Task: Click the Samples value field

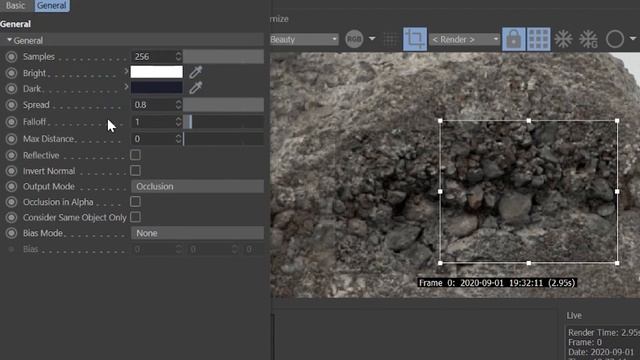Action: coord(153,57)
